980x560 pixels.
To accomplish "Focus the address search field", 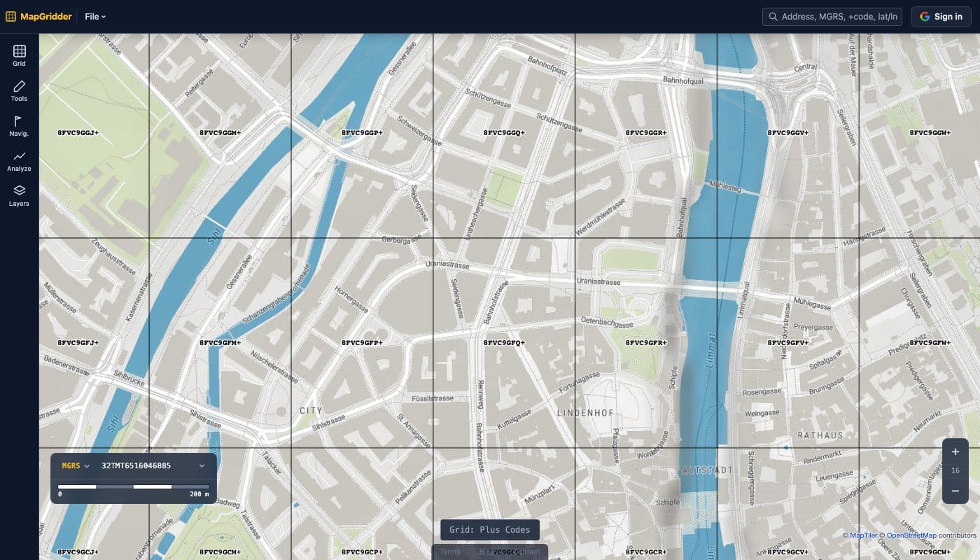I will (x=832, y=17).
